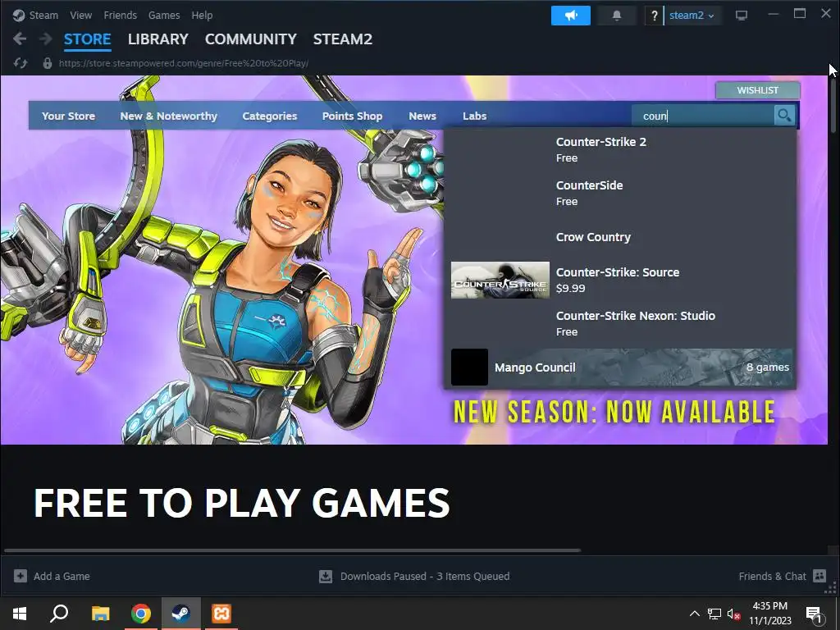
Task: Open the View menu
Action: [x=80, y=15]
